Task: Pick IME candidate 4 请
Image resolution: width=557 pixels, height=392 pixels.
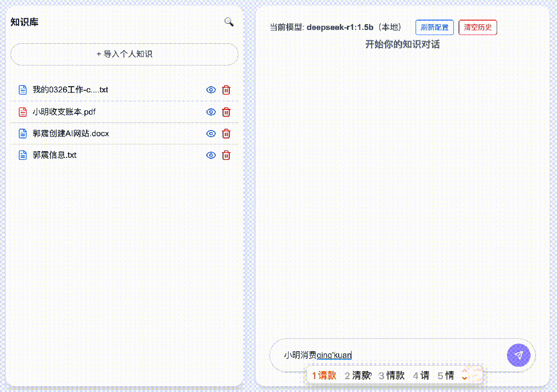Action: click(x=421, y=375)
